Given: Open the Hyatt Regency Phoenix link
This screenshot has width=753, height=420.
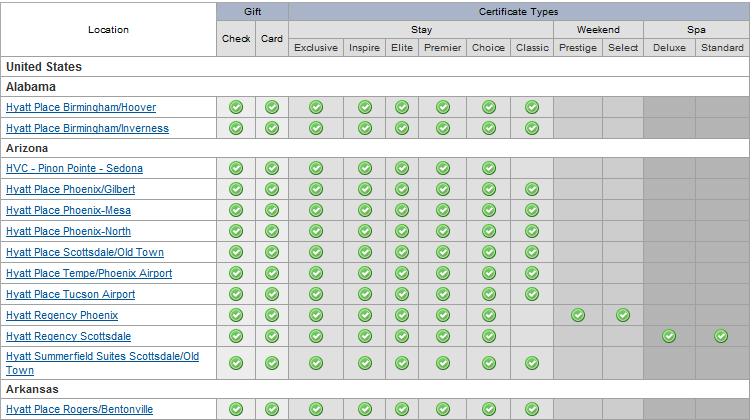Looking at the screenshot, I should [62, 315].
